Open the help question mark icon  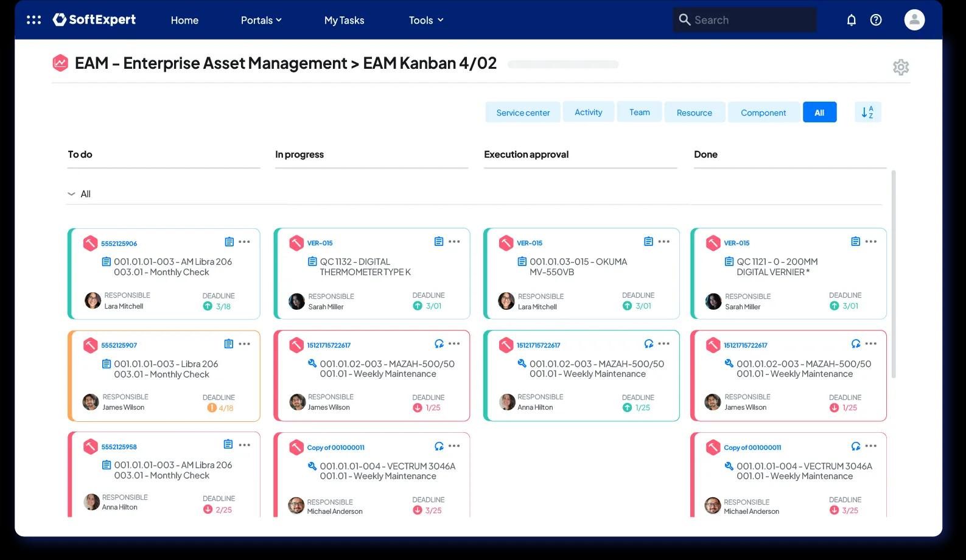click(876, 20)
